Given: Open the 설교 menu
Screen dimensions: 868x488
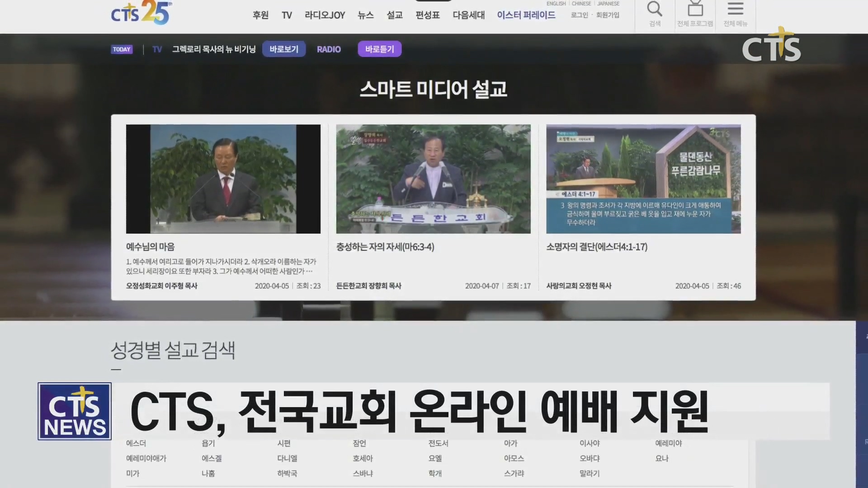Looking at the screenshot, I should [395, 15].
